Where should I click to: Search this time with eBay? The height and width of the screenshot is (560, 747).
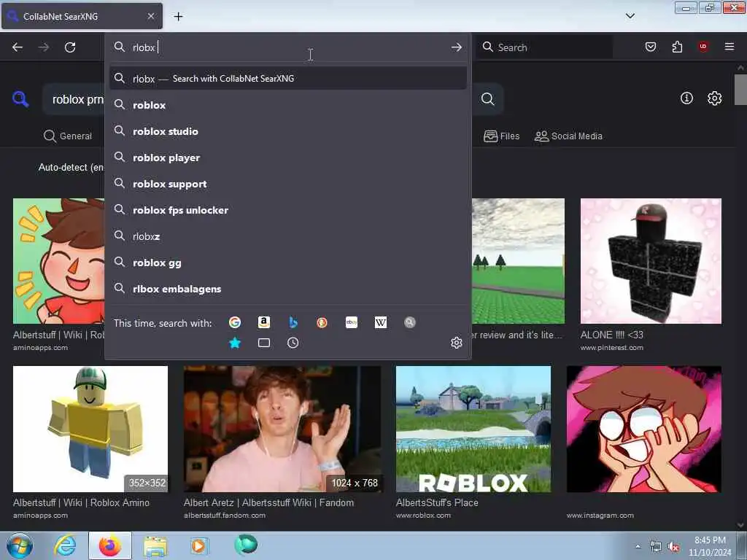coord(352,322)
